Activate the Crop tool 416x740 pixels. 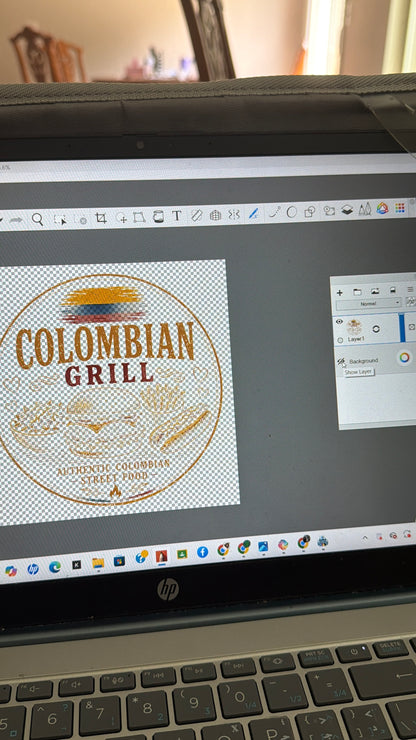[x=101, y=218]
